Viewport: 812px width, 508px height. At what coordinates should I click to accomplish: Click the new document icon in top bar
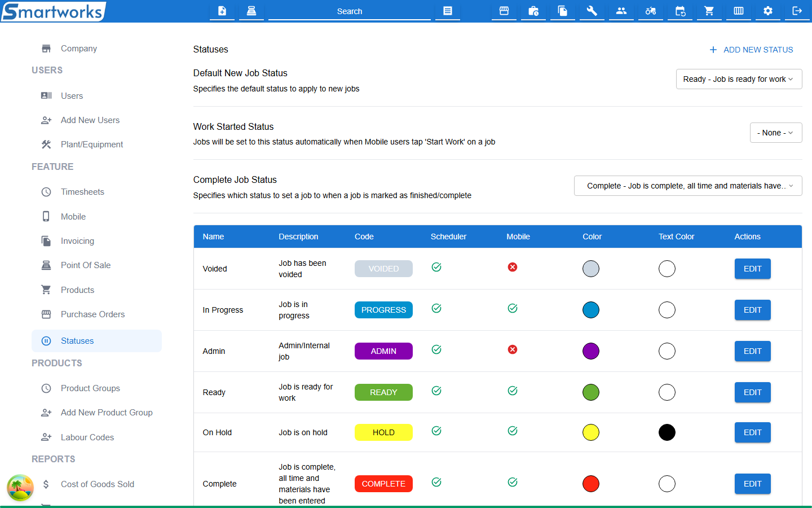[x=222, y=11]
